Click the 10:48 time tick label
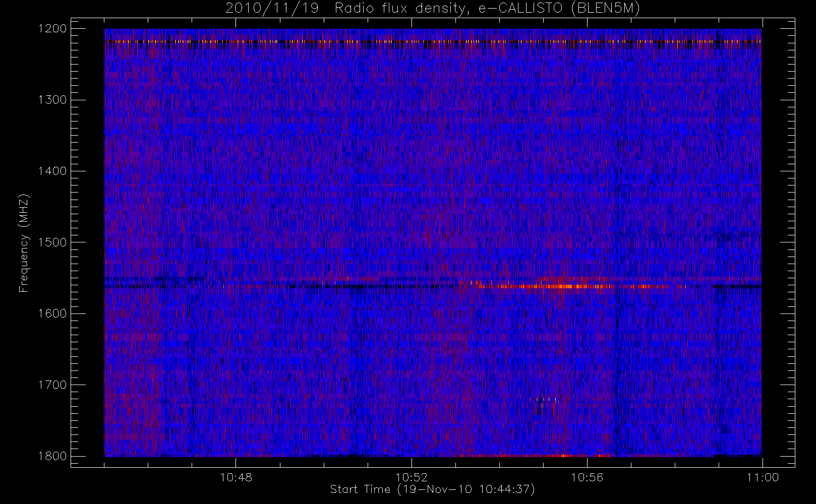 [236, 477]
